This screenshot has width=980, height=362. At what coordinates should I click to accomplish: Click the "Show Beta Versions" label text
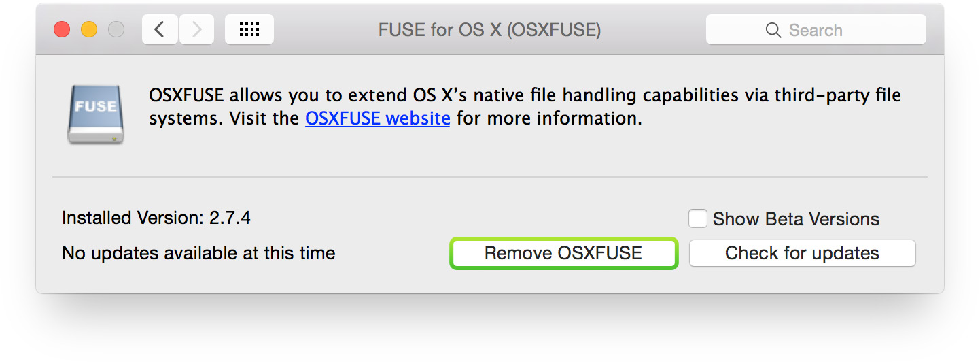pos(796,219)
